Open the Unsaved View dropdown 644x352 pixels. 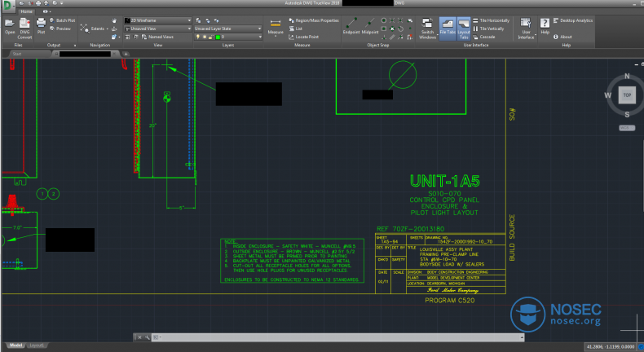(x=157, y=29)
